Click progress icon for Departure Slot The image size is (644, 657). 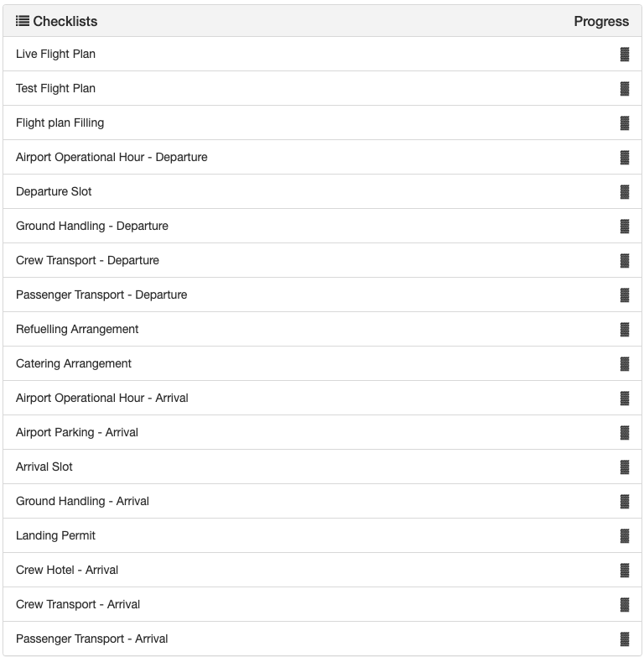coord(625,192)
